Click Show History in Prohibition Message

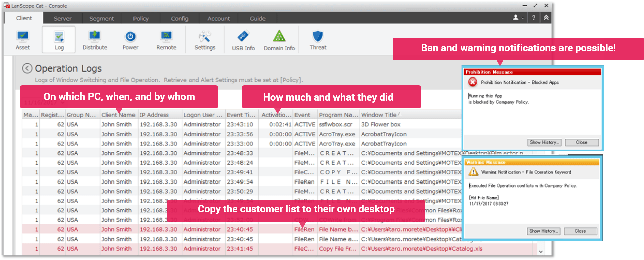545,142
